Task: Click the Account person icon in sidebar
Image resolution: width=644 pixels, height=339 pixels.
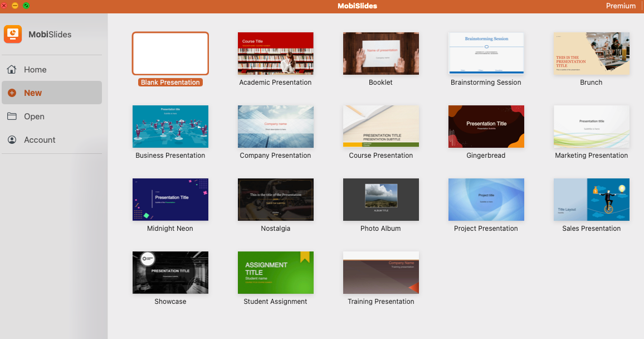Action: (x=12, y=140)
